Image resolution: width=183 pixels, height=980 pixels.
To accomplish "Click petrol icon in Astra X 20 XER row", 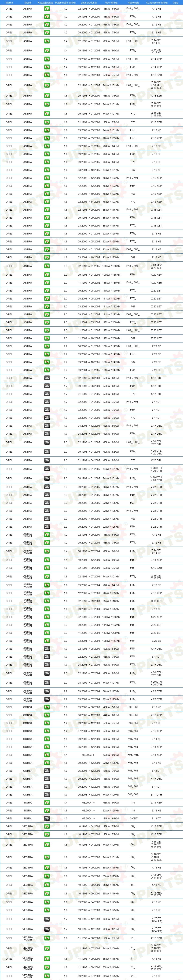I will (x=47, y=283).
